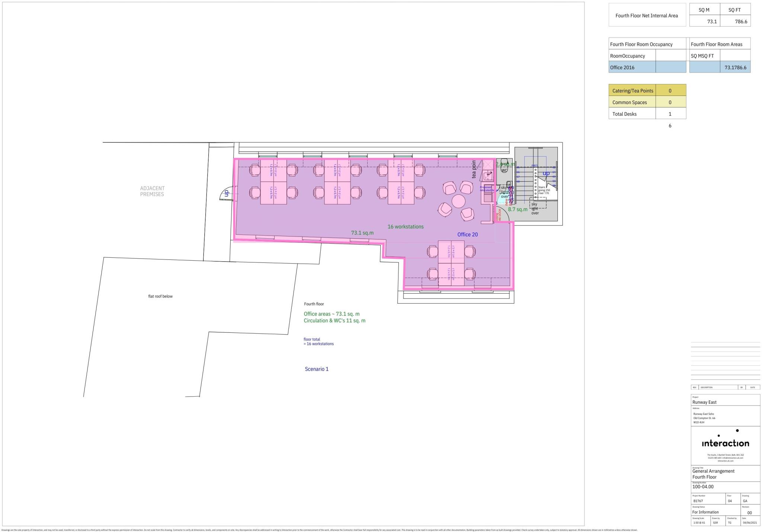
Task: Click the 'tea point' label
Action: (x=474, y=169)
